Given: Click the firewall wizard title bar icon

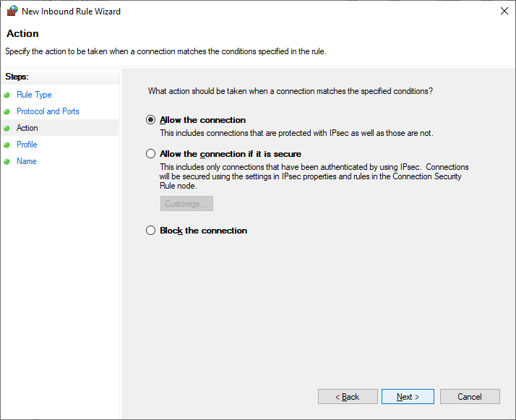Looking at the screenshot, I should point(12,11).
